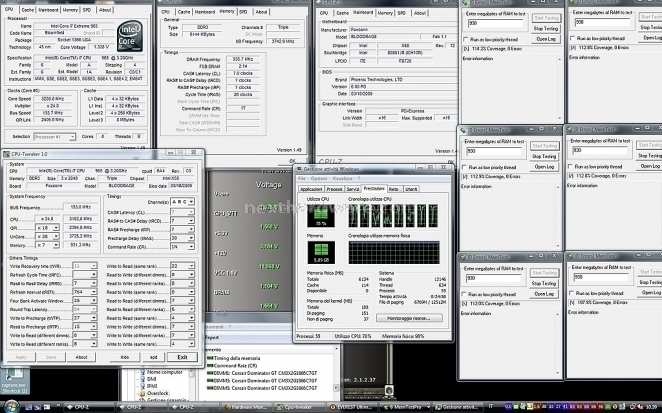Viewport: 662px width, 413px height.
Task: Switch to Cpu-tweaker via the taskbar
Action: [x=298, y=407]
